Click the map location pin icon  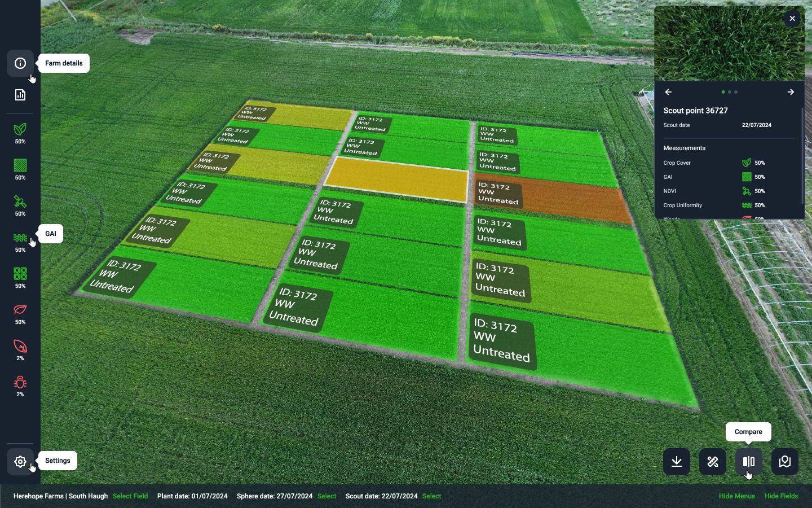(x=785, y=462)
